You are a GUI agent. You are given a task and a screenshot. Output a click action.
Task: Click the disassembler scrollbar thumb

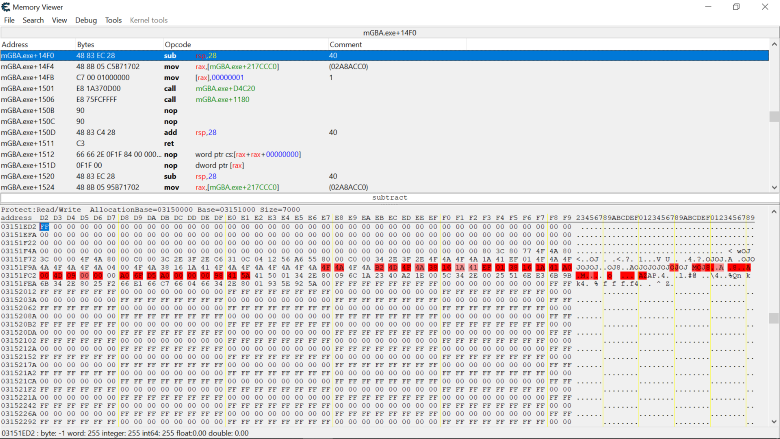pos(774,116)
